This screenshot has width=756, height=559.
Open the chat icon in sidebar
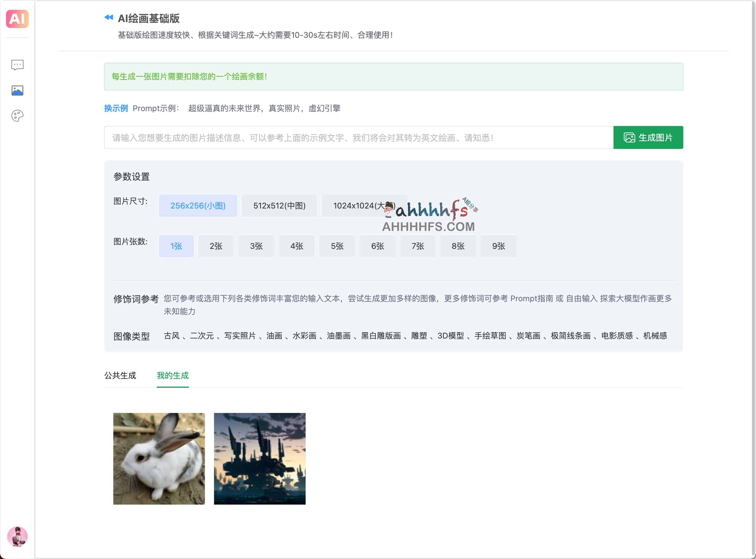tap(17, 65)
